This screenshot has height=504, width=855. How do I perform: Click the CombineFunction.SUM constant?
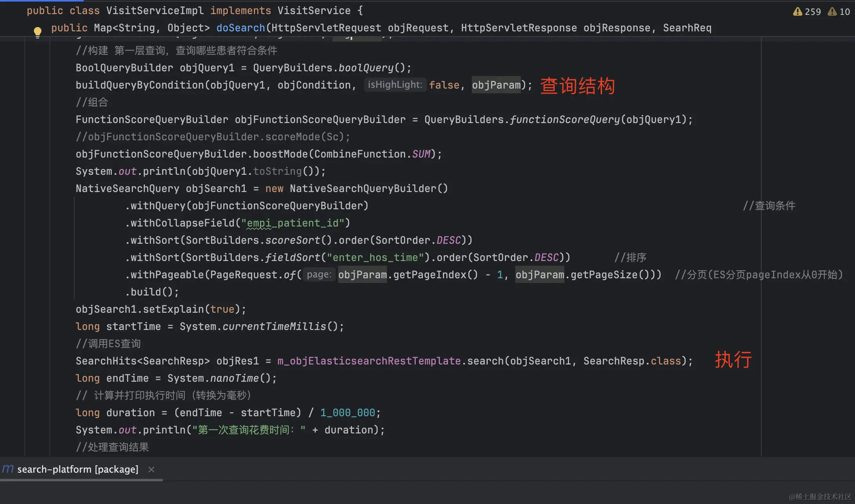pos(421,154)
